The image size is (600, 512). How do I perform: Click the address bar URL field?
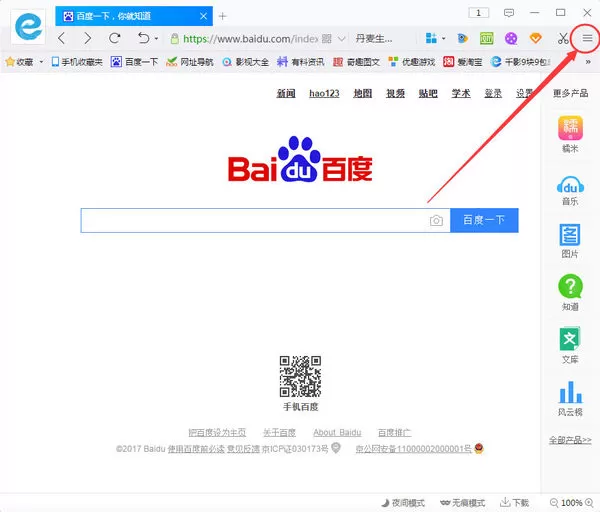click(250, 39)
